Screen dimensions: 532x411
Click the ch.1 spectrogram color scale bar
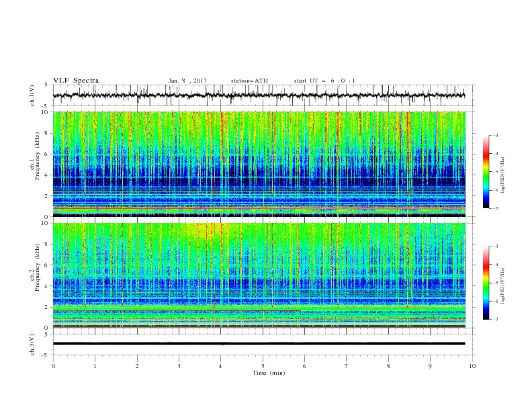pyautogui.click(x=486, y=172)
